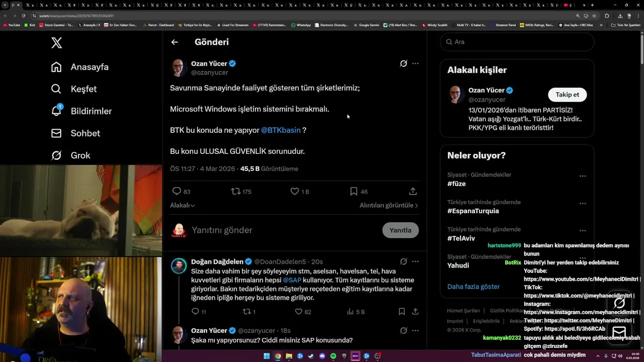Click the @SAP mention link
Image resolution: width=644 pixels, height=362 pixels.
pos(292,280)
